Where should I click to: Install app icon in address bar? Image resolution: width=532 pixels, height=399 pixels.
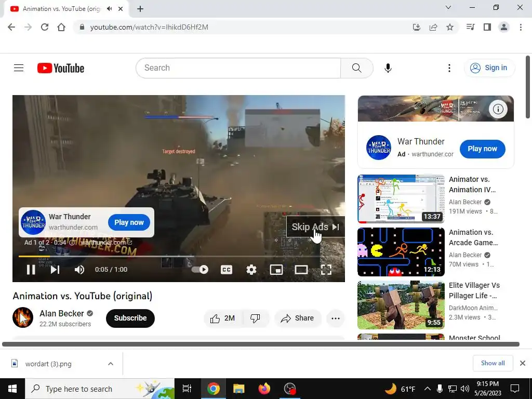coord(416,27)
